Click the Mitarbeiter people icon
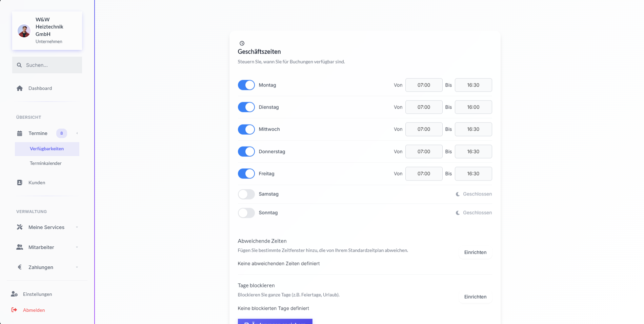 click(20, 247)
